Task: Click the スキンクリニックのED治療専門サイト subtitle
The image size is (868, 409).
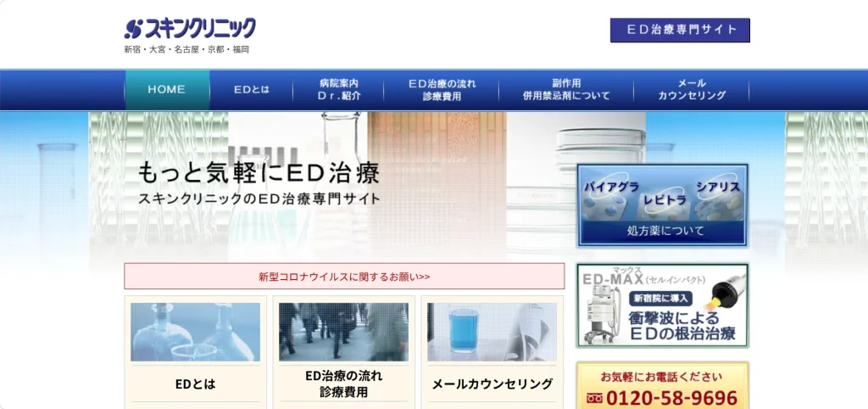Action: coord(259,199)
